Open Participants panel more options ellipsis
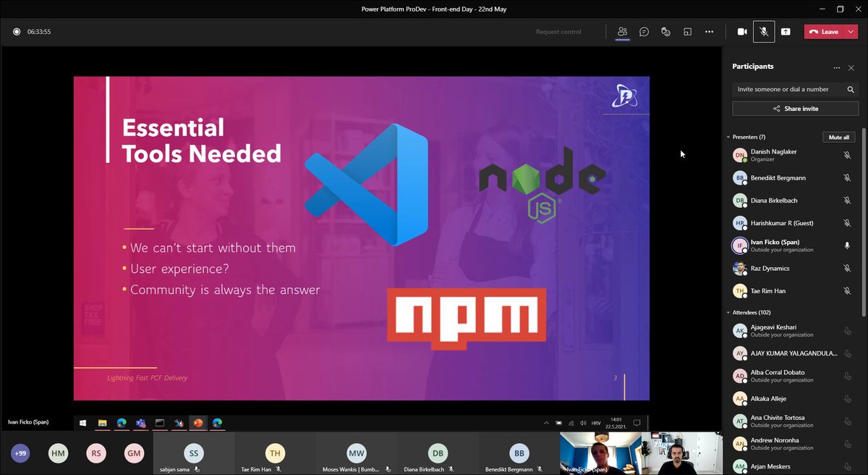The width and height of the screenshot is (868, 475). pyautogui.click(x=837, y=67)
